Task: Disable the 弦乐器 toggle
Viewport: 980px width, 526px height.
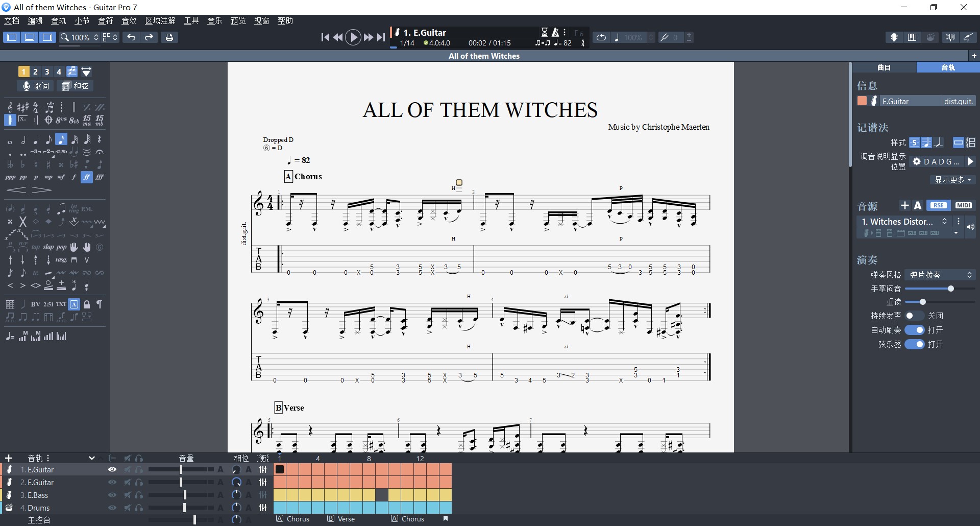Action: point(914,344)
